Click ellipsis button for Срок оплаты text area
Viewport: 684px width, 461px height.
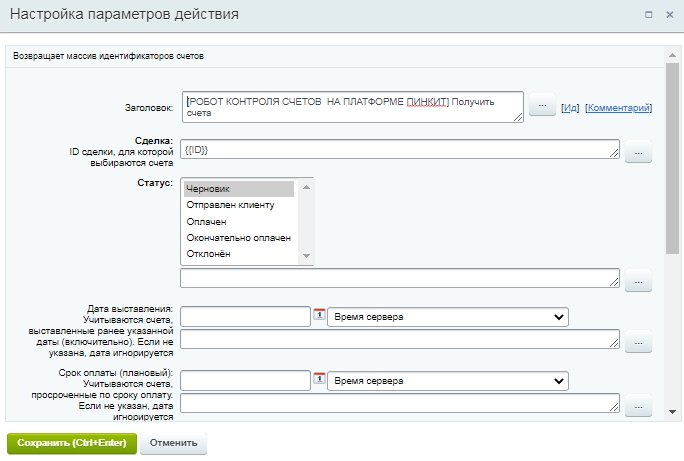click(x=638, y=406)
